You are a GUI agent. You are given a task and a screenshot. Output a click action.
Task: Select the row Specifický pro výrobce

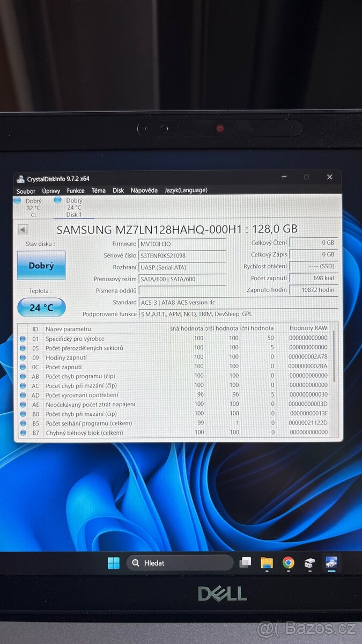(174, 339)
